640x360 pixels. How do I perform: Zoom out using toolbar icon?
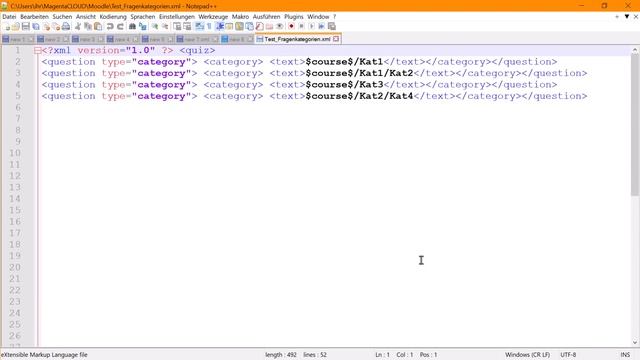click(x=165, y=27)
